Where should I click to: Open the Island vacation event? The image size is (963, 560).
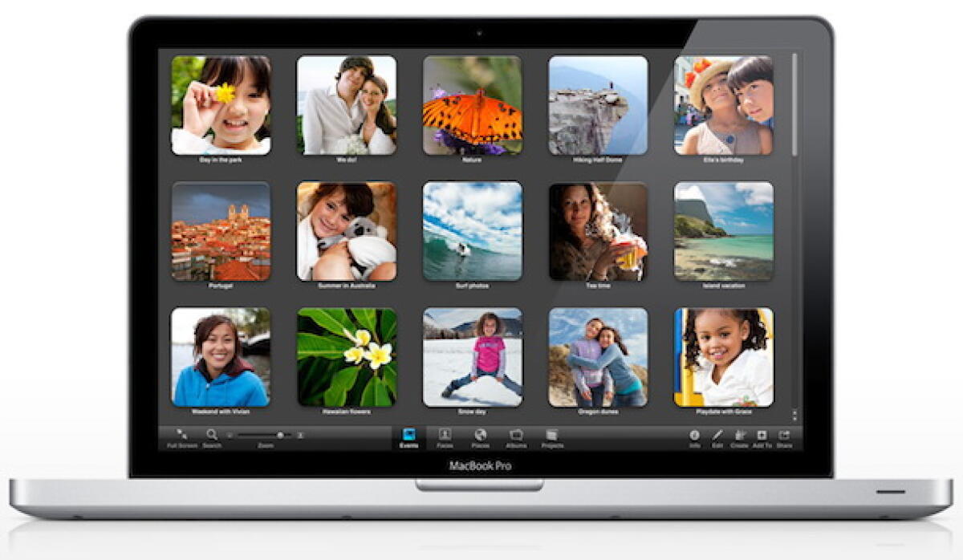click(x=724, y=231)
